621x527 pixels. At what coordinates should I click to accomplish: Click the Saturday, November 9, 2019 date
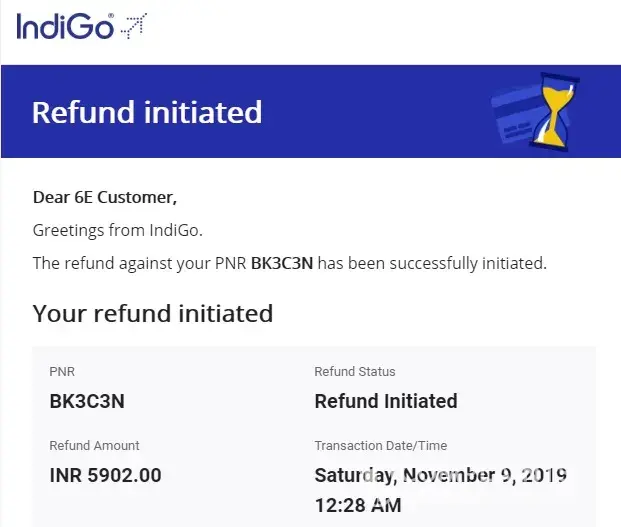click(440, 475)
